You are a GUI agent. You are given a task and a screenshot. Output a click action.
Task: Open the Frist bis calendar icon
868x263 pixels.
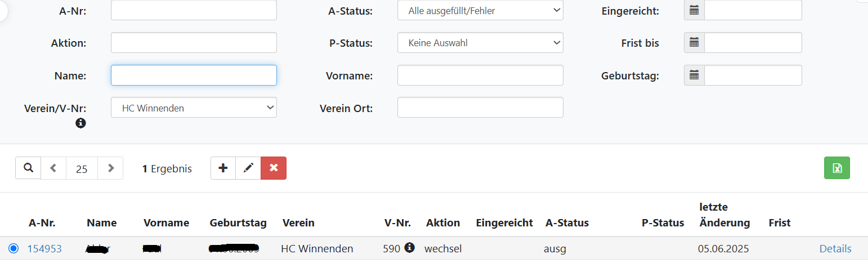tap(694, 42)
